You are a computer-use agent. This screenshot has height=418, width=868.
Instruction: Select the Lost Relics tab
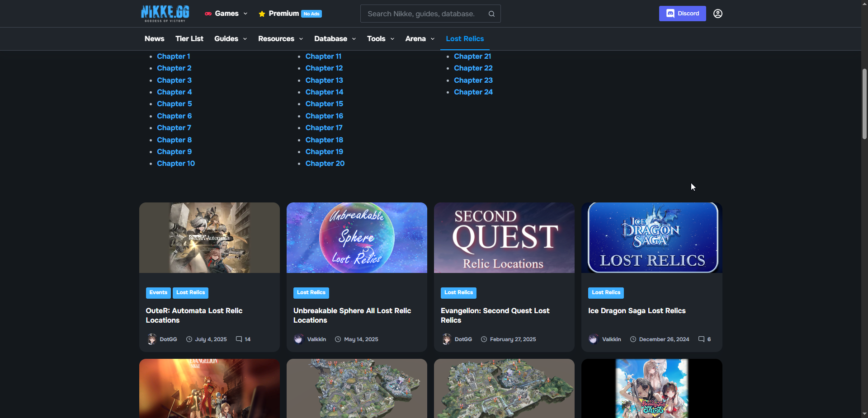click(465, 39)
